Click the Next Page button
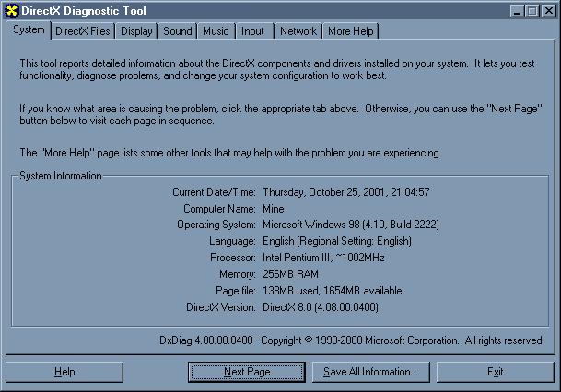This screenshot has width=561, height=392. pos(247,372)
